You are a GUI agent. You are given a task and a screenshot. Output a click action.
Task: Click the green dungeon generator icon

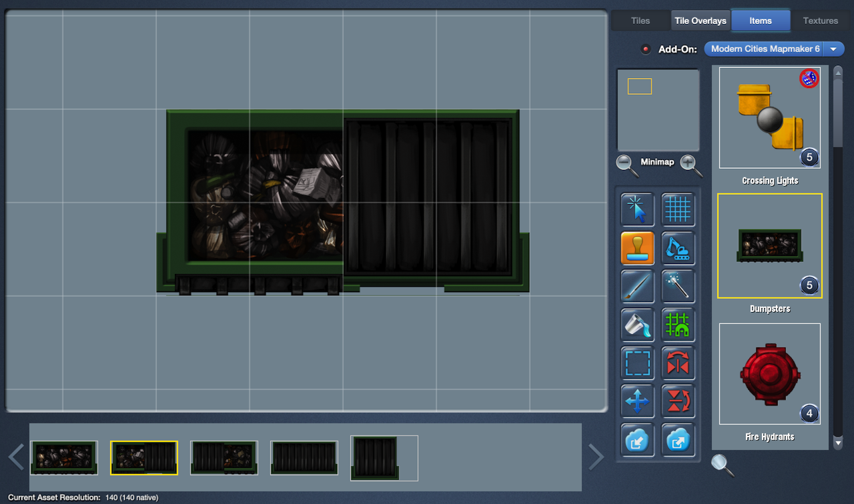[678, 325]
